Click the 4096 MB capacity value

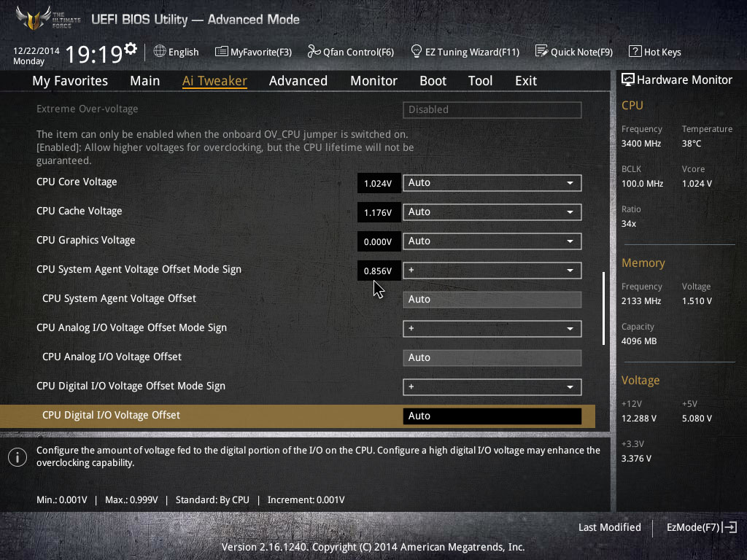tap(639, 341)
